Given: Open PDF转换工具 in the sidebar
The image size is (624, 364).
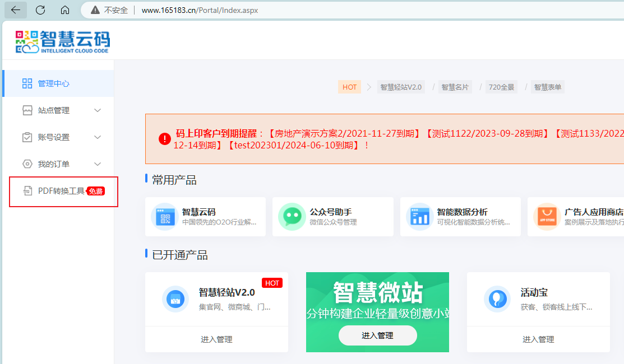Looking at the screenshot, I should point(61,191).
